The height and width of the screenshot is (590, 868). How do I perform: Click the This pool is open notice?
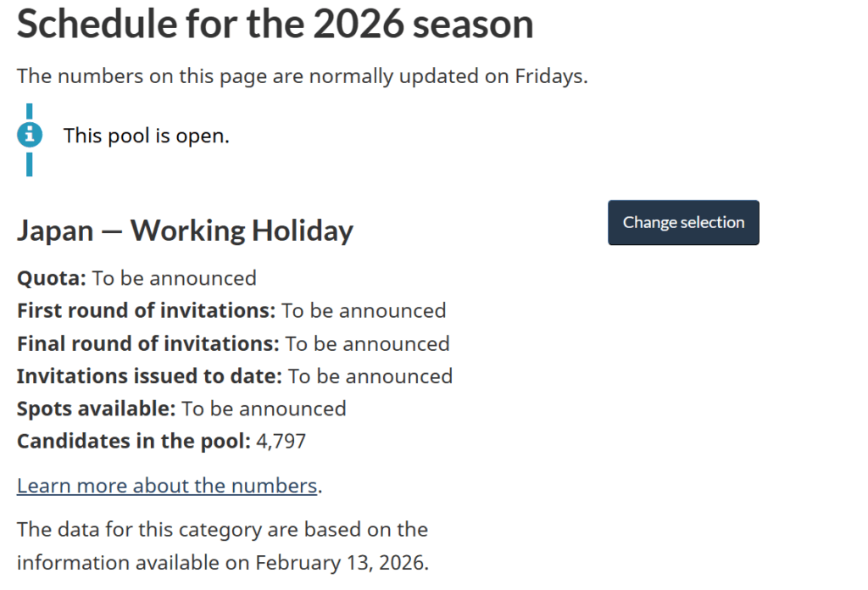coord(146,135)
